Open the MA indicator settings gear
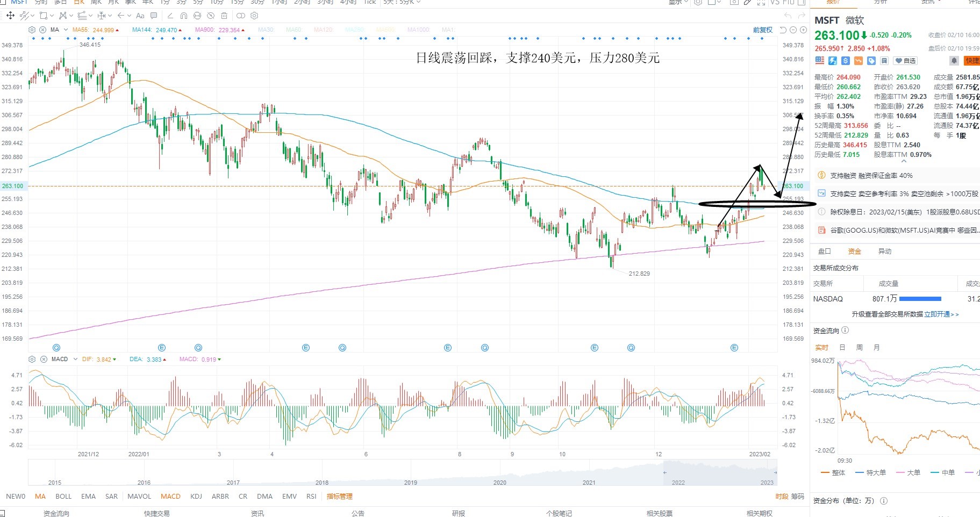The height and width of the screenshot is (517, 980). [x=32, y=30]
